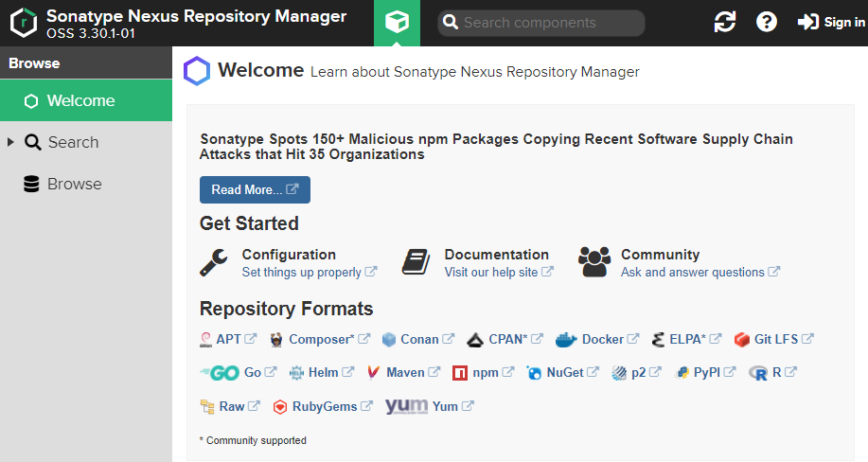This screenshot has height=462, width=868.
Task: Click the PyPI Python icon
Action: coord(682,373)
